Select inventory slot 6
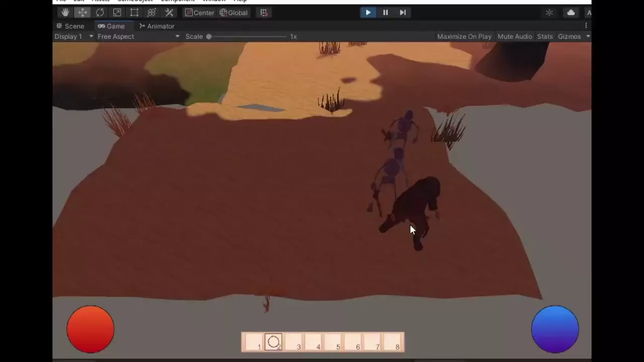 tap(353, 342)
